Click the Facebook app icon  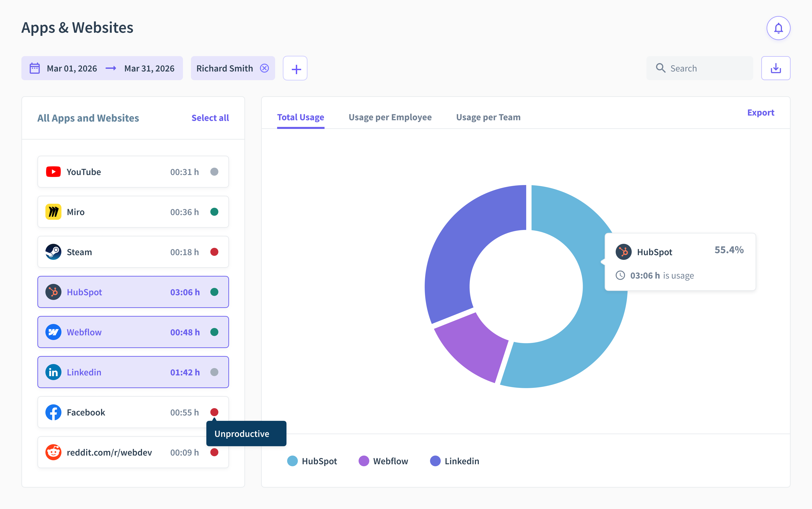[53, 412]
